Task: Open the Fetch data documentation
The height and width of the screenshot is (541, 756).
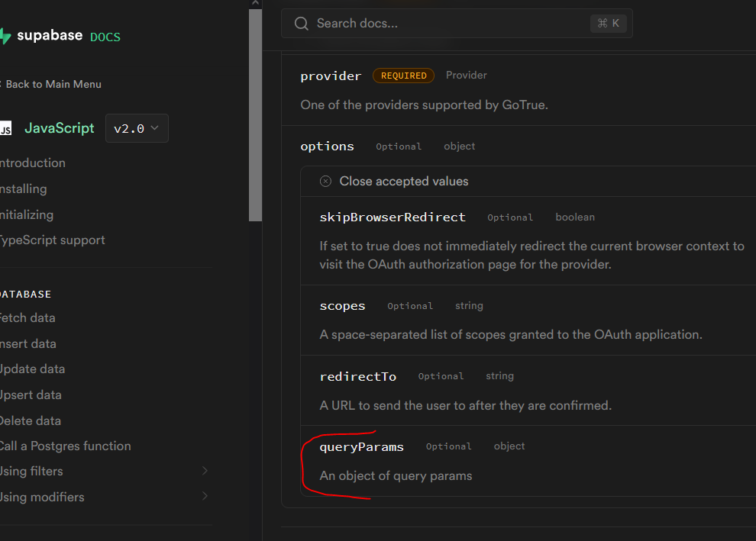Action: (27, 317)
